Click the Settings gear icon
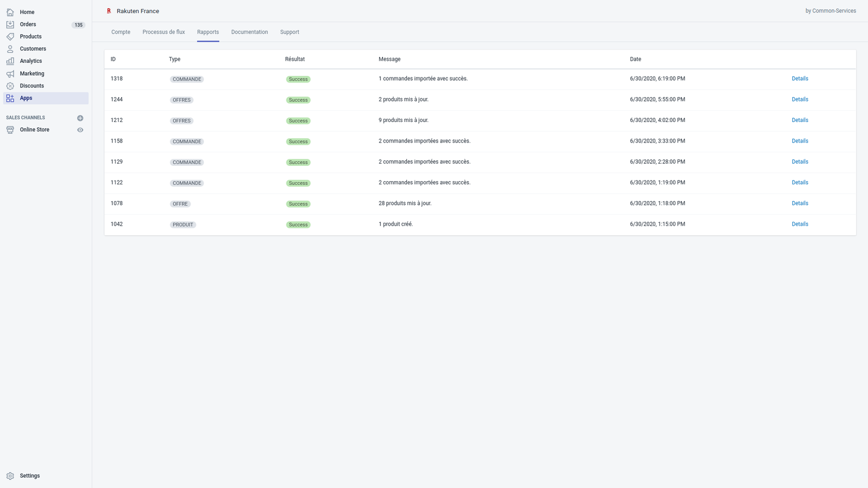Screen dimensions: 868x488 point(10,476)
